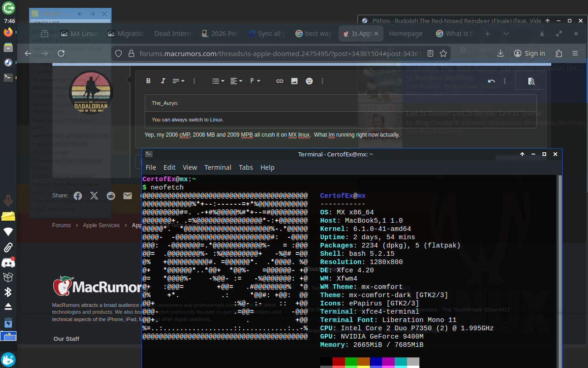Screen dimensions: 588x368
Task: Open the emoji picker in the editor
Action: 309,80
